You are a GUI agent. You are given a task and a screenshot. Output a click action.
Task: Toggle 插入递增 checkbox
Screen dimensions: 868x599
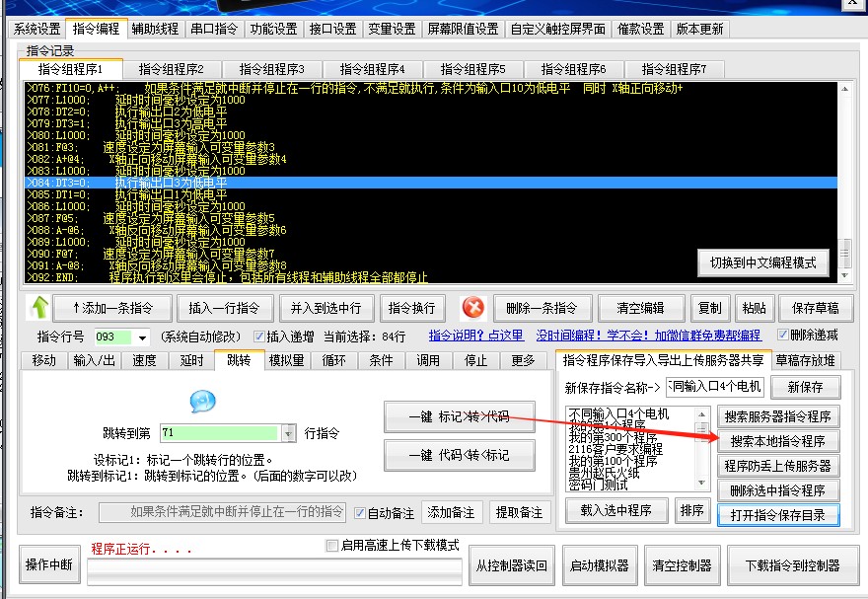(x=258, y=337)
